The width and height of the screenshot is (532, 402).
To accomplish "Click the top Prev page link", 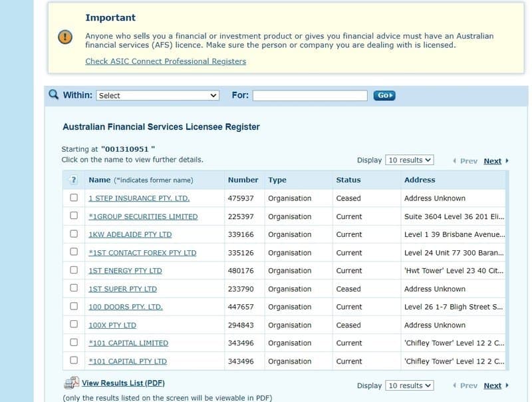I will coord(469,161).
